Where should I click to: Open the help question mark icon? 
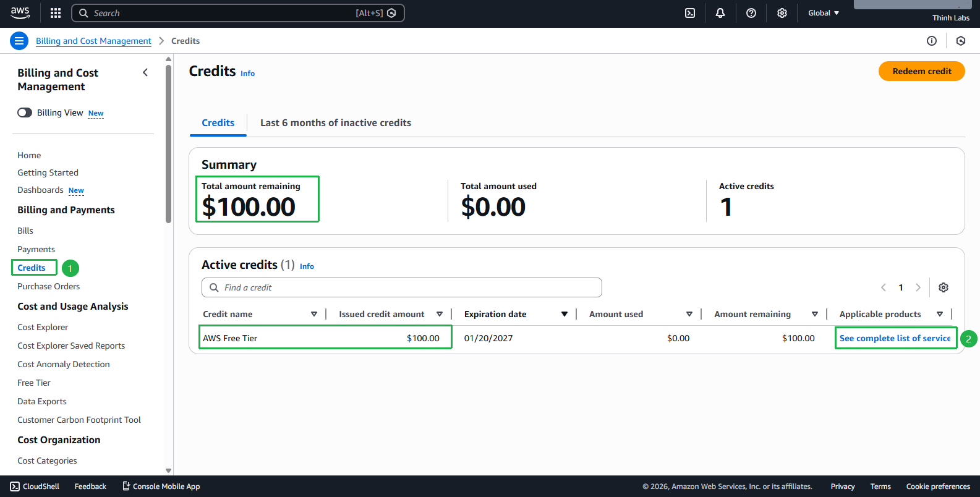pos(751,13)
